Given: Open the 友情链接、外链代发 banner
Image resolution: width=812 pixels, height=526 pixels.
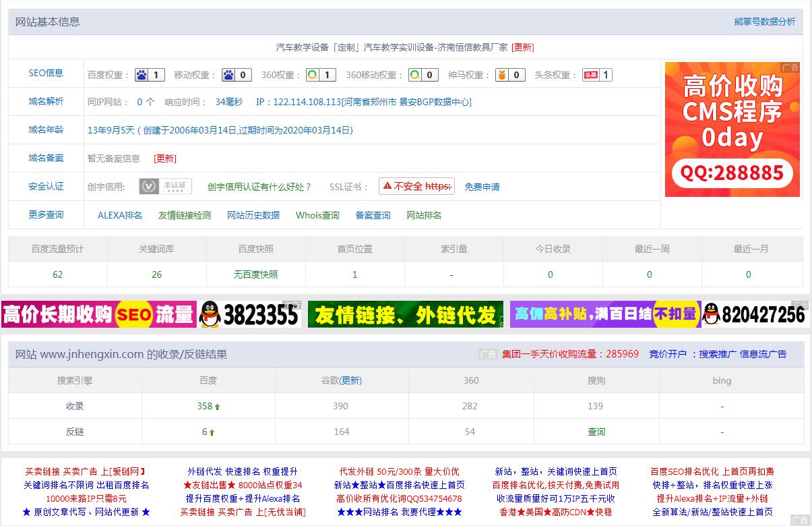Looking at the screenshot, I should pos(406,314).
